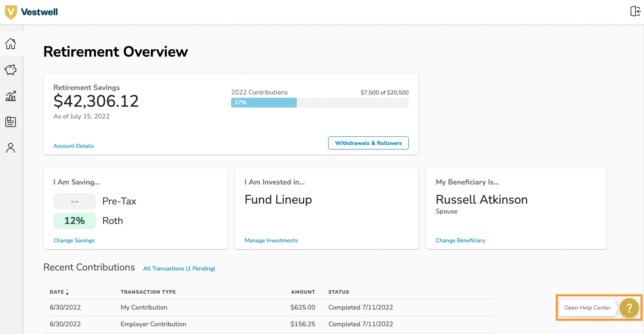Open the Account Details link
Image resolution: width=644 pixels, height=334 pixels.
coord(73,146)
